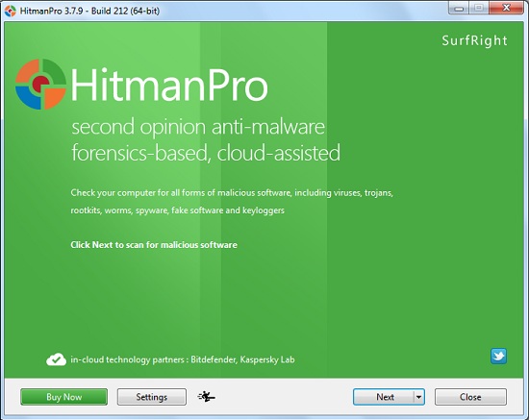Screen dimensions: 529x420
Task: Start scan with the Next button
Action: (x=384, y=397)
